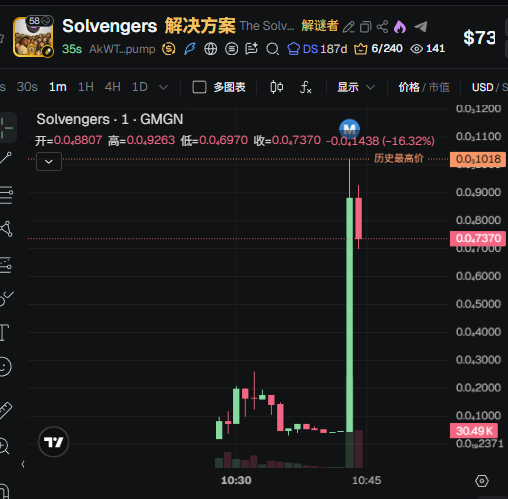Image resolution: width=508 pixels, height=499 pixels.
Task: Select the ruler measure tool
Action: pos(6,410)
